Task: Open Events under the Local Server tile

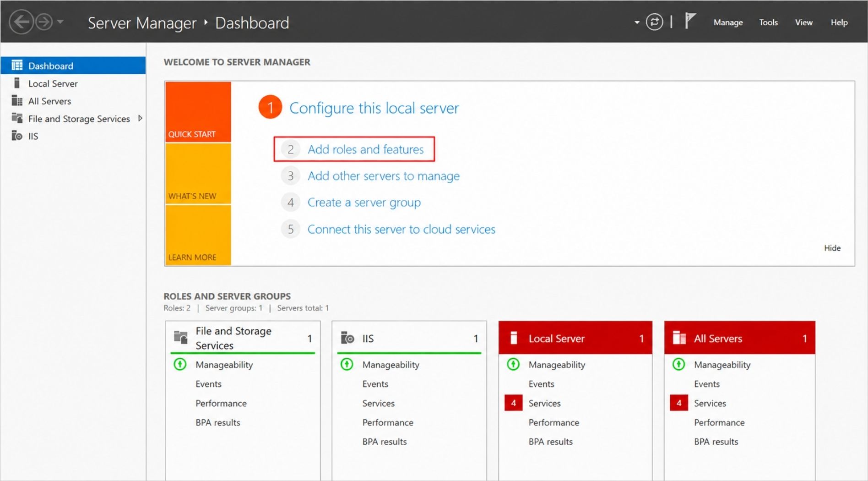Action: tap(542, 384)
